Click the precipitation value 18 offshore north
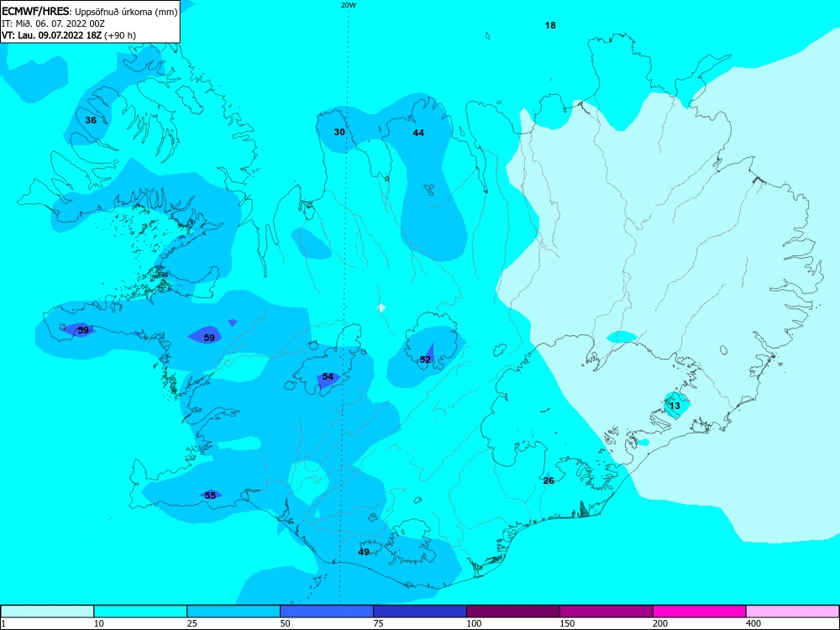This screenshot has height=630, width=840. click(x=550, y=25)
